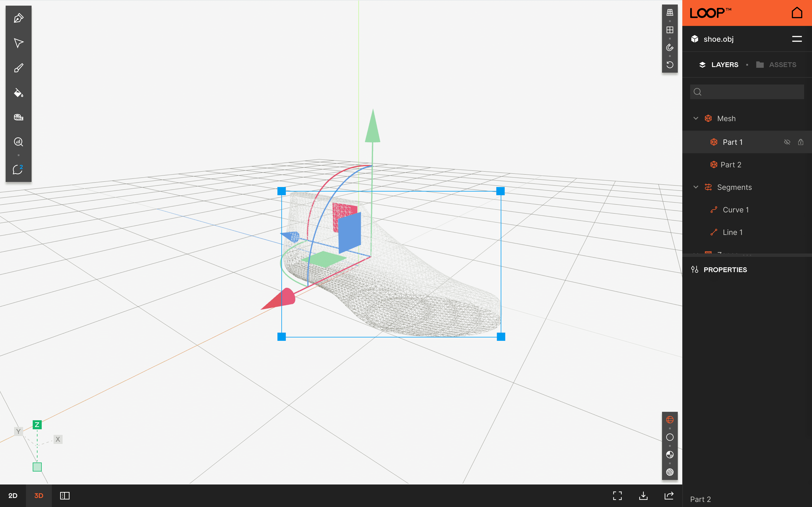The height and width of the screenshot is (507, 812).
Task: Choose the paint bucket fill tool
Action: pos(18,93)
